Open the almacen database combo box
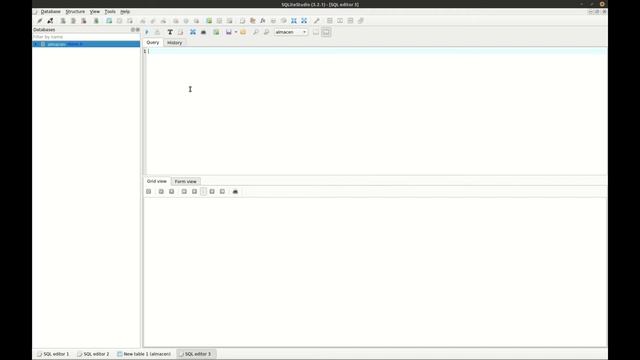 coord(291,32)
